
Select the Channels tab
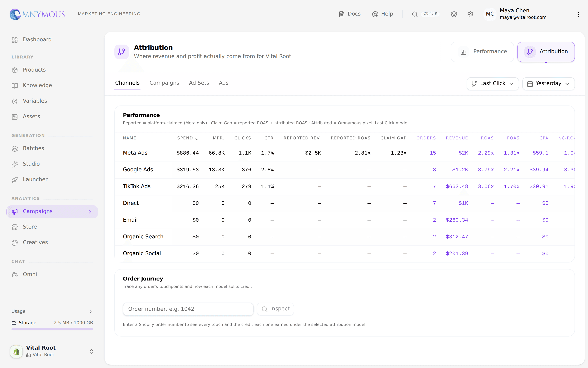coord(127,83)
